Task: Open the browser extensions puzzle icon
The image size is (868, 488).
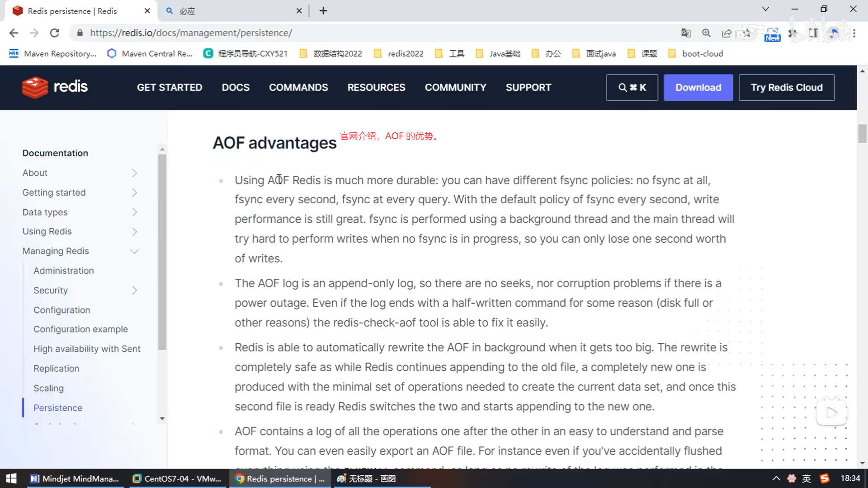Action: tap(793, 33)
